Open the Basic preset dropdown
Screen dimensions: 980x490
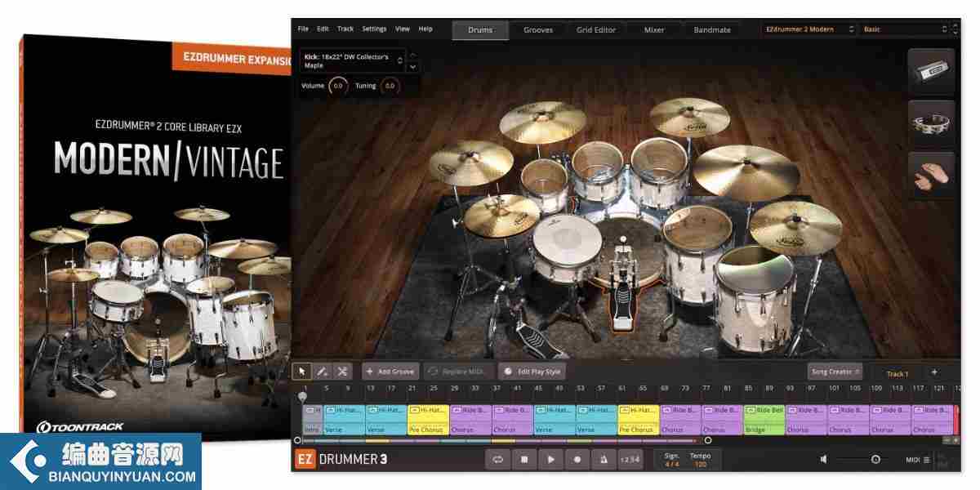tap(905, 29)
